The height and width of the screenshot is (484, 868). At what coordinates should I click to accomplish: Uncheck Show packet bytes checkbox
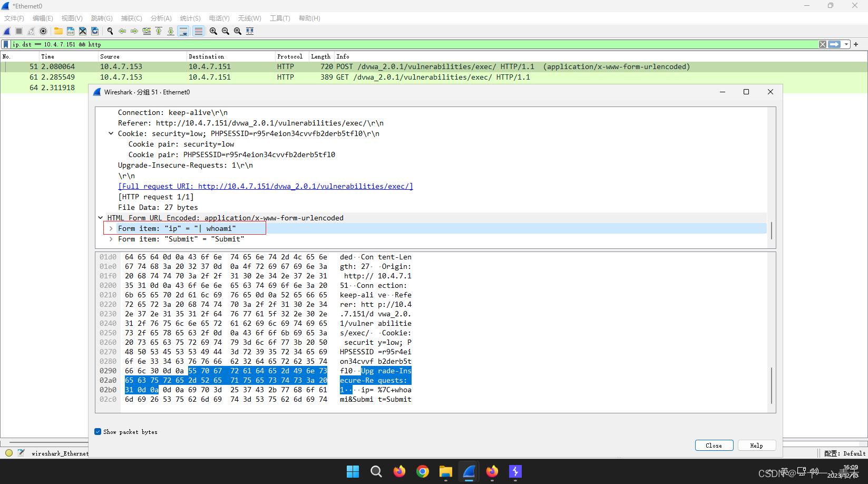pos(97,431)
